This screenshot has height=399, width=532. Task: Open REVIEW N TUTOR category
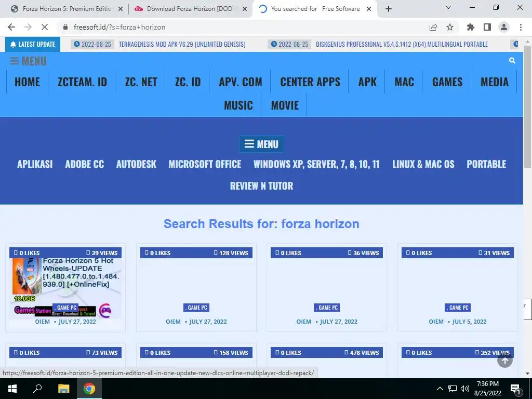(262, 186)
